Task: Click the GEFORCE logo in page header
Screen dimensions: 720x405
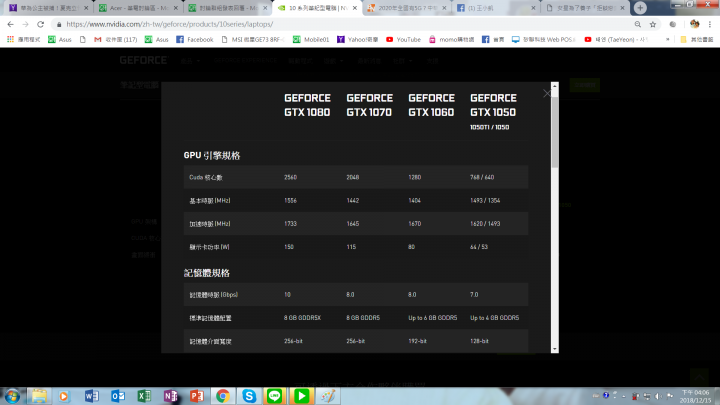Action: point(143,60)
